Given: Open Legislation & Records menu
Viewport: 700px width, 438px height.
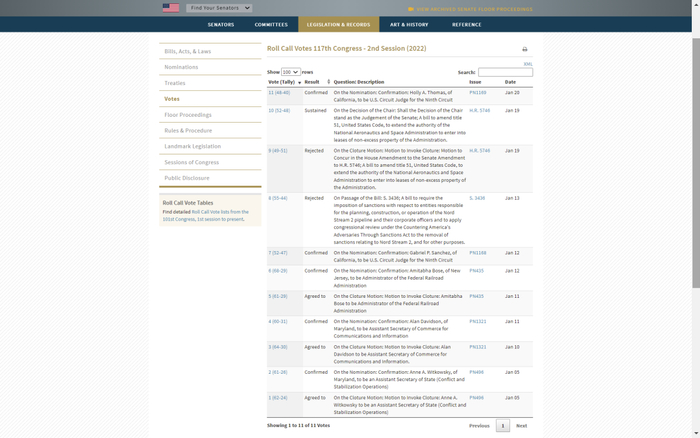Looking at the screenshot, I should click(x=338, y=25).
